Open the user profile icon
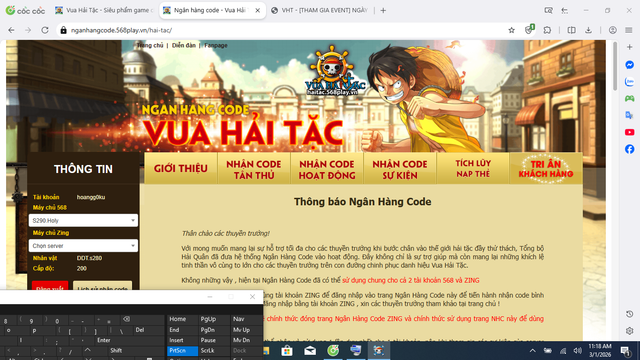 (x=613, y=30)
